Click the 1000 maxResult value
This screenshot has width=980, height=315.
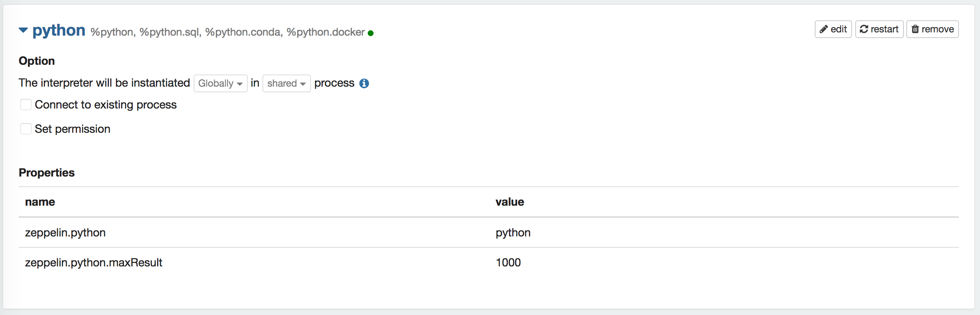pos(508,263)
